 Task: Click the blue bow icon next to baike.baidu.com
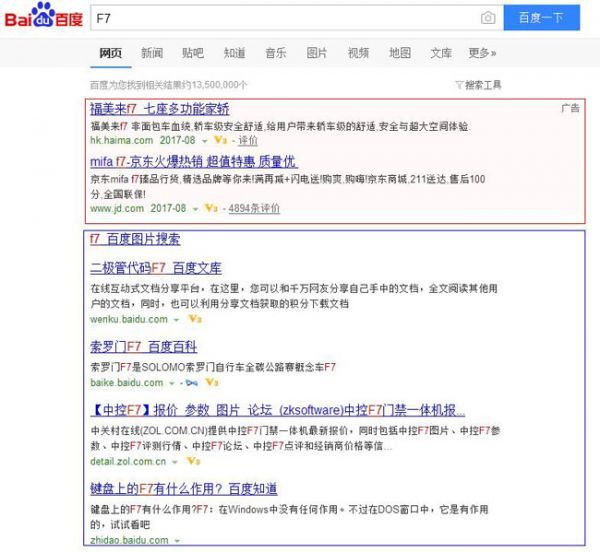pos(192,383)
